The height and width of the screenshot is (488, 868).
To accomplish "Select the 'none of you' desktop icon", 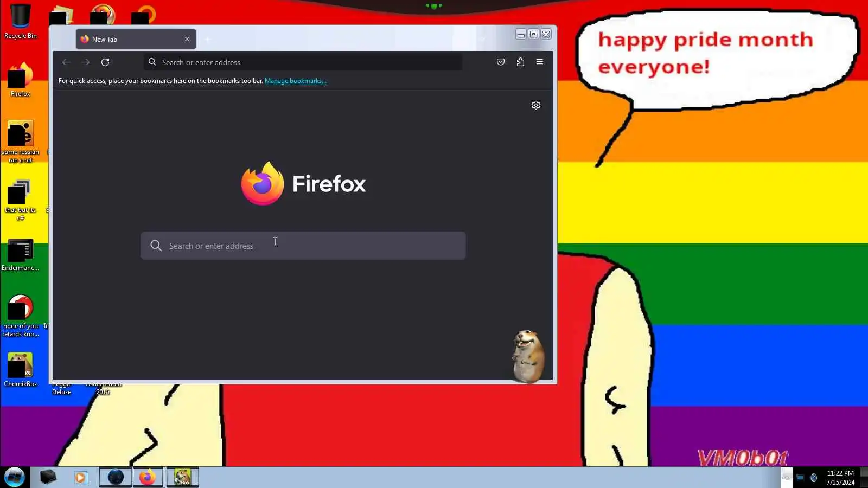I will click(21, 316).
